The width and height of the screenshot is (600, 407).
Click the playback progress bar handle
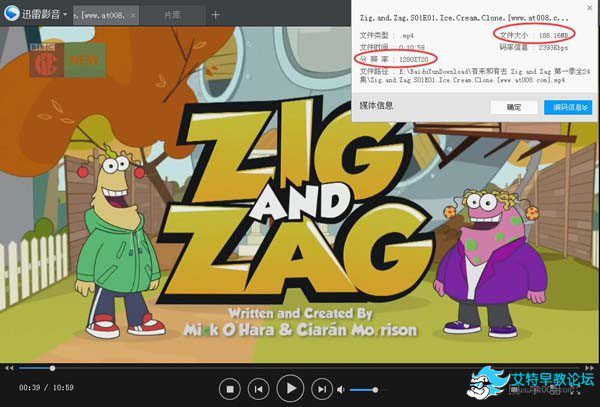[x=52, y=368]
